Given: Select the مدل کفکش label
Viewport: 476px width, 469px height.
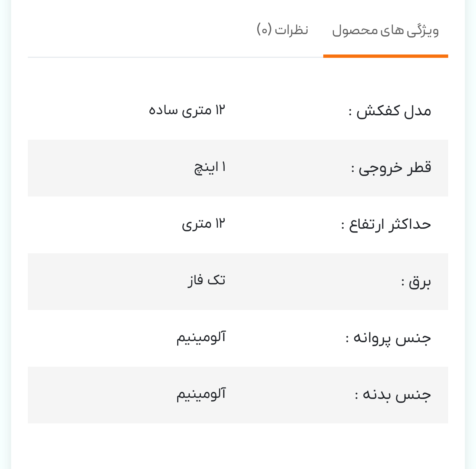Looking at the screenshot, I should (390, 111).
